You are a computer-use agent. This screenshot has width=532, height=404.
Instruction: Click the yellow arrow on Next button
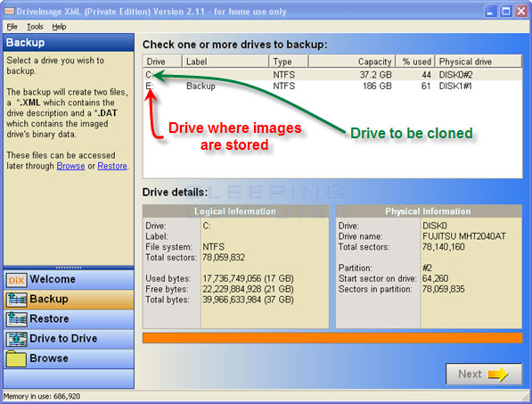[498, 375]
